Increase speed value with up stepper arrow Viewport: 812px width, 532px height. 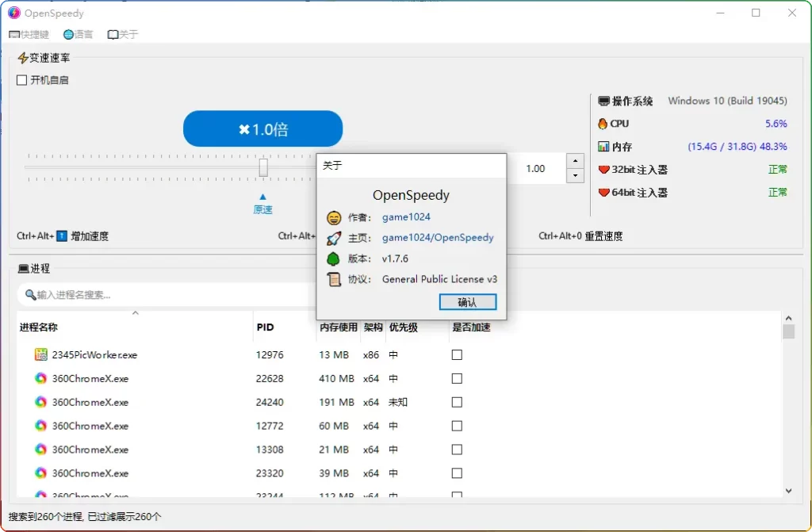click(576, 161)
